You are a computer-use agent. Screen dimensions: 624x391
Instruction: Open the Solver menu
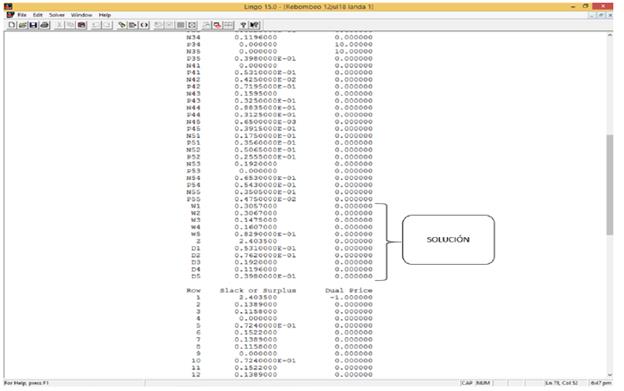click(x=57, y=15)
